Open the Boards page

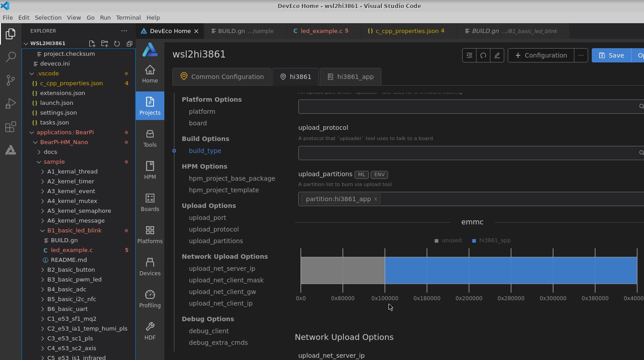click(150, 202)
